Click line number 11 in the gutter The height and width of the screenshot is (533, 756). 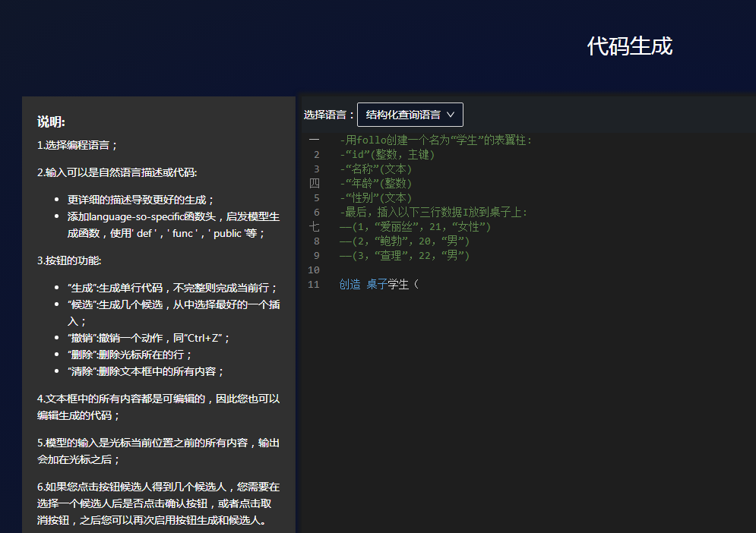click(x=314, y=285)
